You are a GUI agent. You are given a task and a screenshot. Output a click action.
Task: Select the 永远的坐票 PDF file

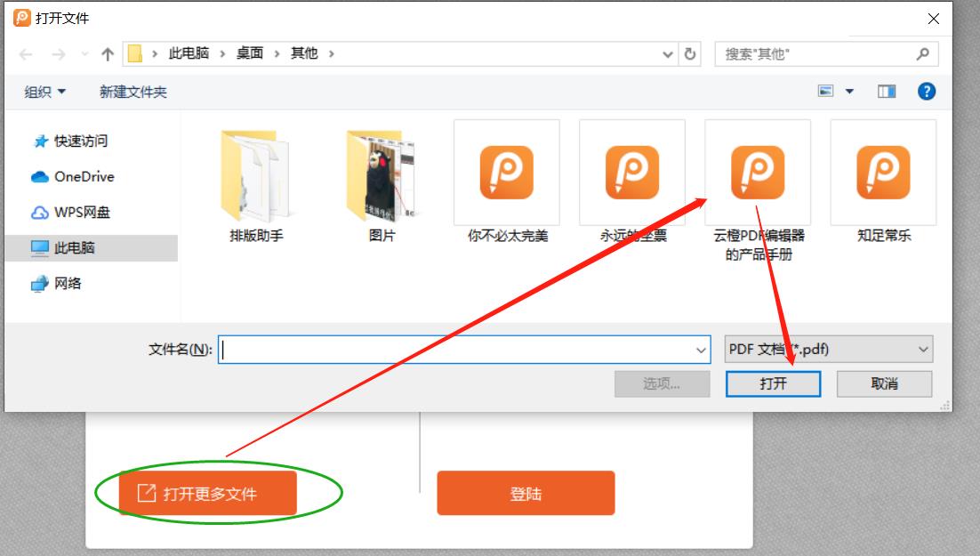pyautogui.click(x=632, y=182)
